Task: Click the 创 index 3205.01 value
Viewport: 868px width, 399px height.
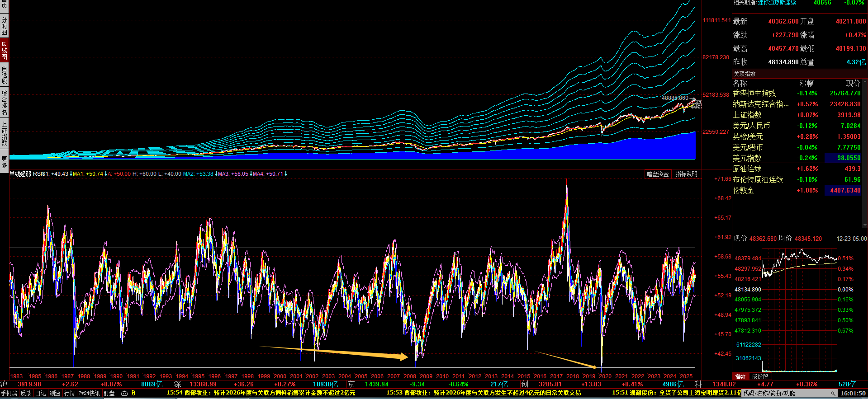Action: pyautogui.click(x=550, y=384)
